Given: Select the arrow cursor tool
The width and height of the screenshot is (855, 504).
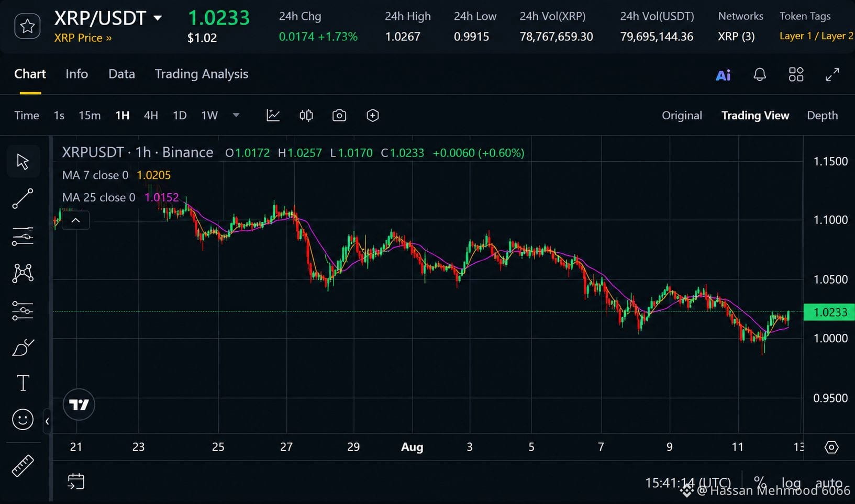Looking at the screenshot, I should [23, 161].
